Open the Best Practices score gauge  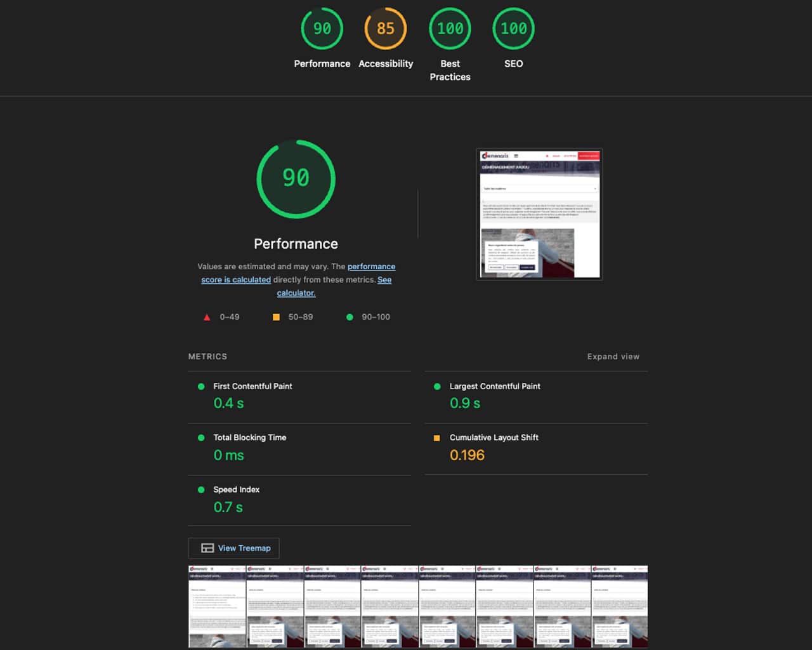pyautogui.click(x=450, y=29)
